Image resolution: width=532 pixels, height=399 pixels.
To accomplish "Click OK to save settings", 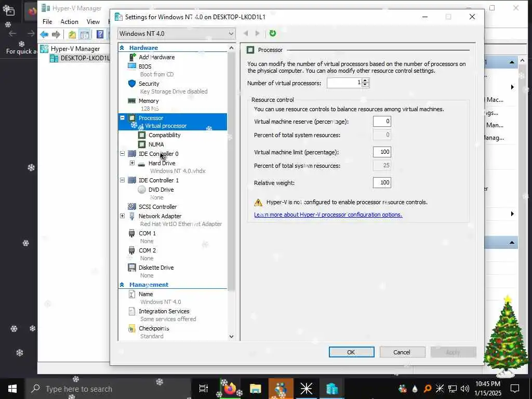I will (352, 352).
